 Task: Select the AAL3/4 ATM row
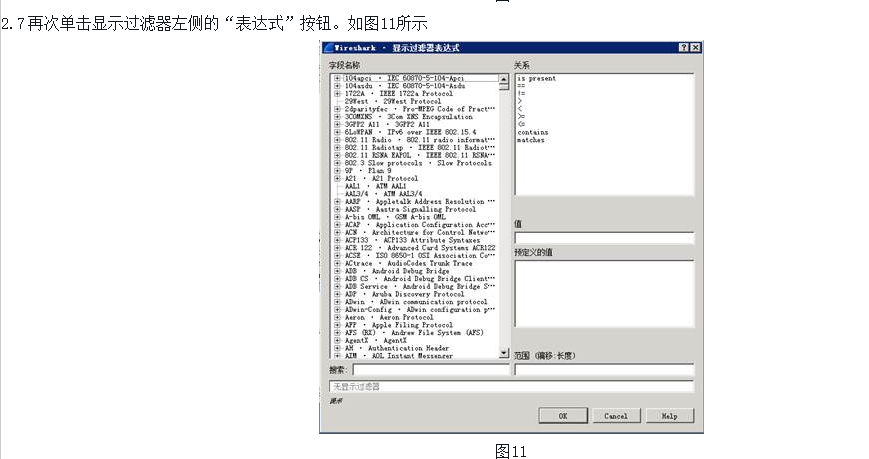(383, 194)
